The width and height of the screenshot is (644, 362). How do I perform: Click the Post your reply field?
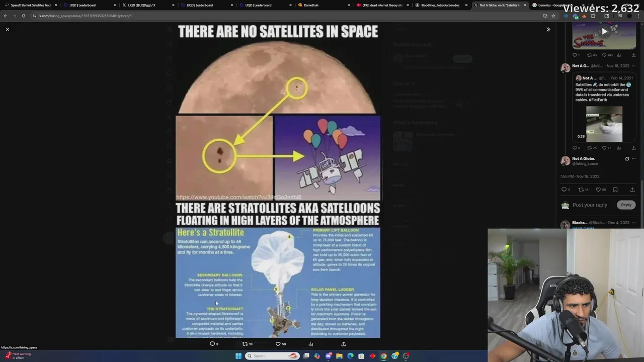pyautogui.click(x=590, y=205)
